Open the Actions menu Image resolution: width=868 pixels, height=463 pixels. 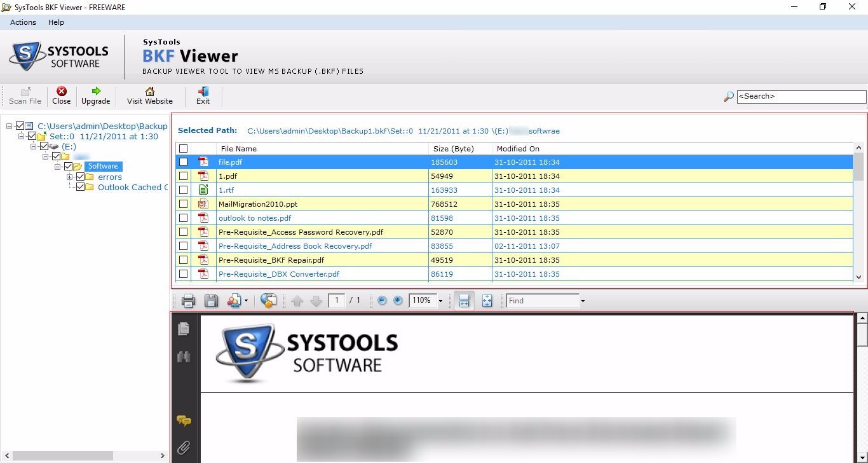pos(23,22)
